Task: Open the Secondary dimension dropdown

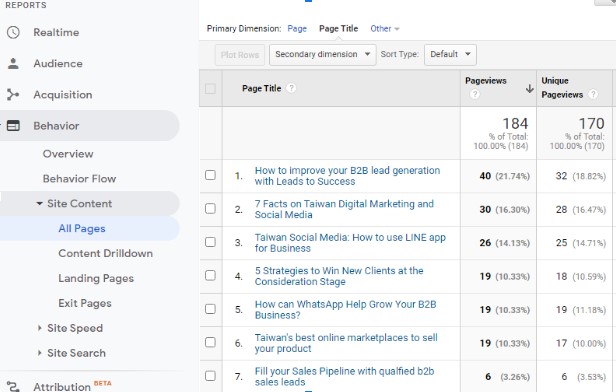Action: point(323,54)
